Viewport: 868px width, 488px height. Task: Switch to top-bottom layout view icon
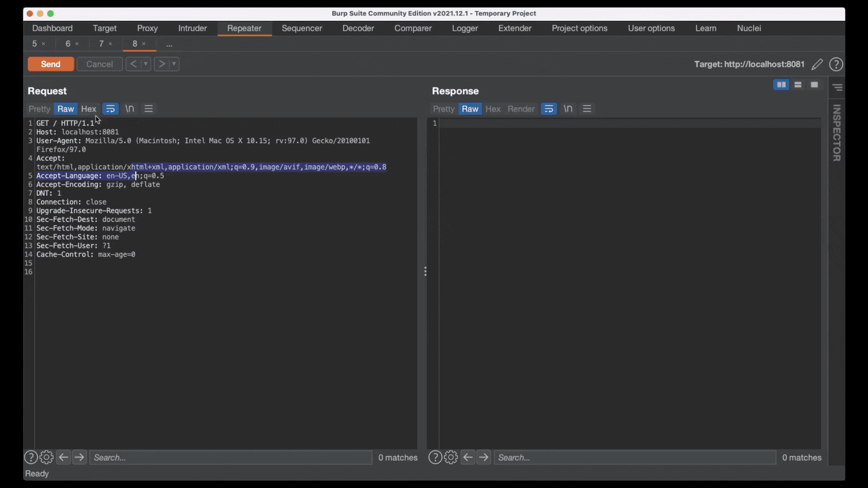[798, 85]
